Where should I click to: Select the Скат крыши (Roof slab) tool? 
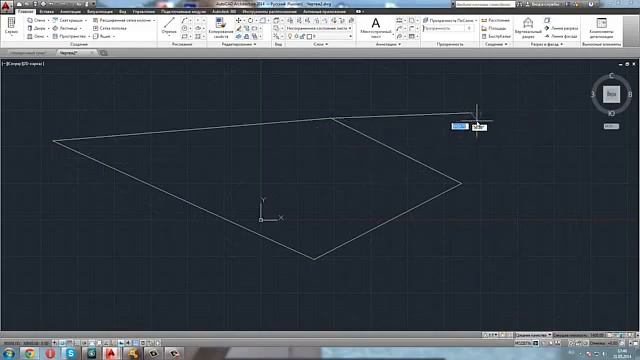(x=67, y=20)
